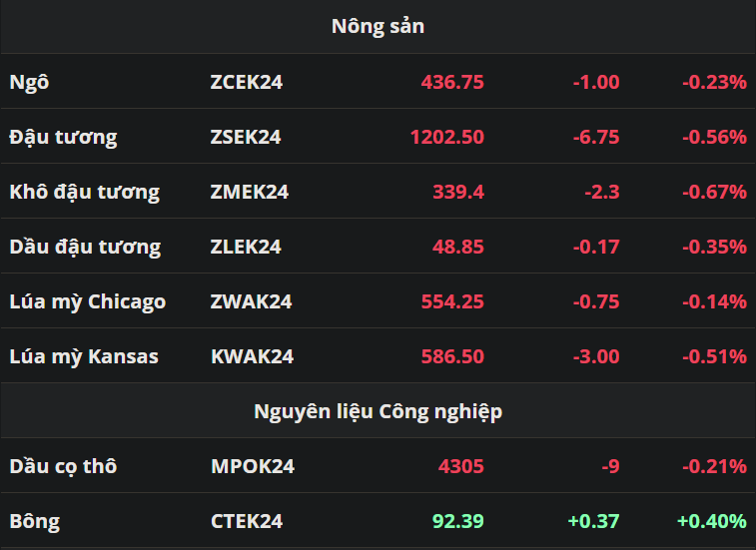Image resolution: width=756 pixels, height=550 pixels.
Task: Open contract KWAK24
Action: [x=252, y=356]
